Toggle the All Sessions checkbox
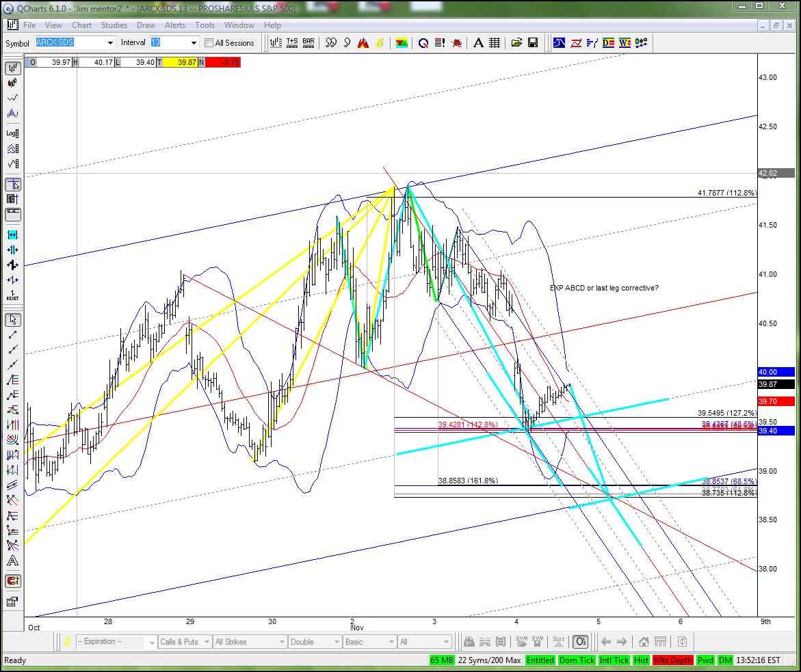801x672 pixels. [209, 43]
